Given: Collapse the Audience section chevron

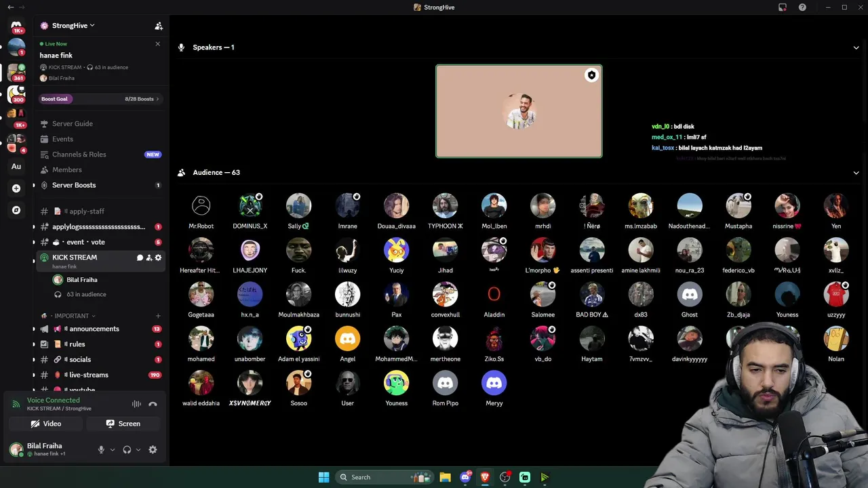Looking at the screenshot, I should [x=856, y=172].
